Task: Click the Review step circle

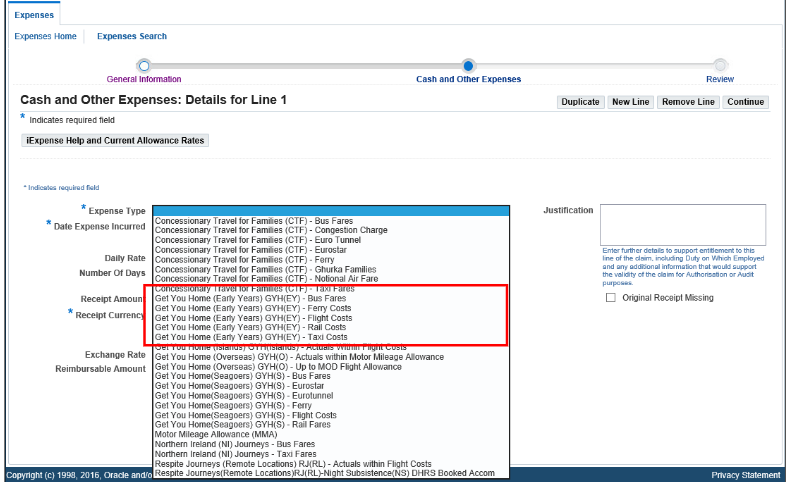Action: (719, 65)
